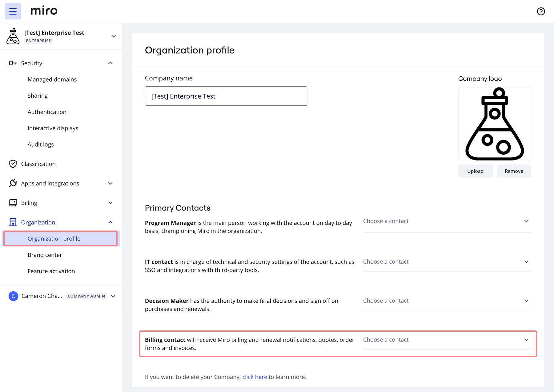Go to Managed domains
The width and height of the screenshot is (554, 392).
[x=52, y=79]
